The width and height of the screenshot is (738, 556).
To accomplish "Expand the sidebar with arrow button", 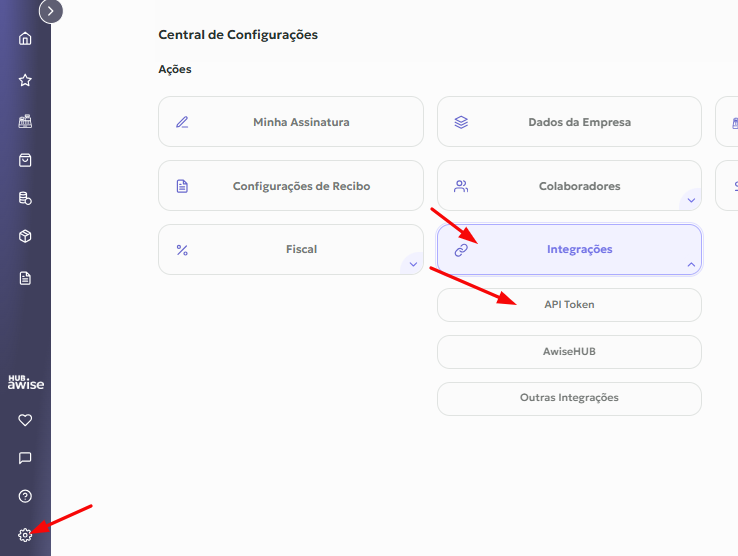I will coord(51,11).
